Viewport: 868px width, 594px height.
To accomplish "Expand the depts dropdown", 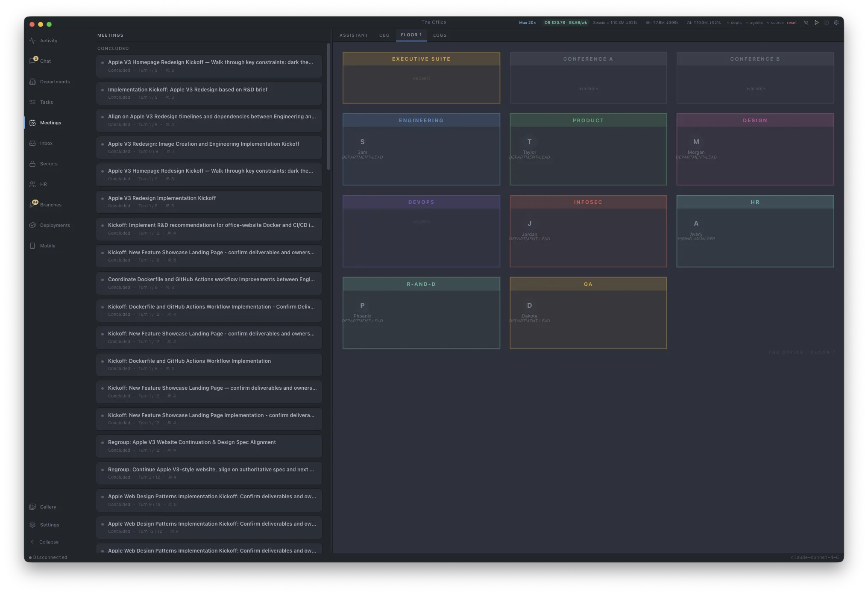I will click(734, 23).
